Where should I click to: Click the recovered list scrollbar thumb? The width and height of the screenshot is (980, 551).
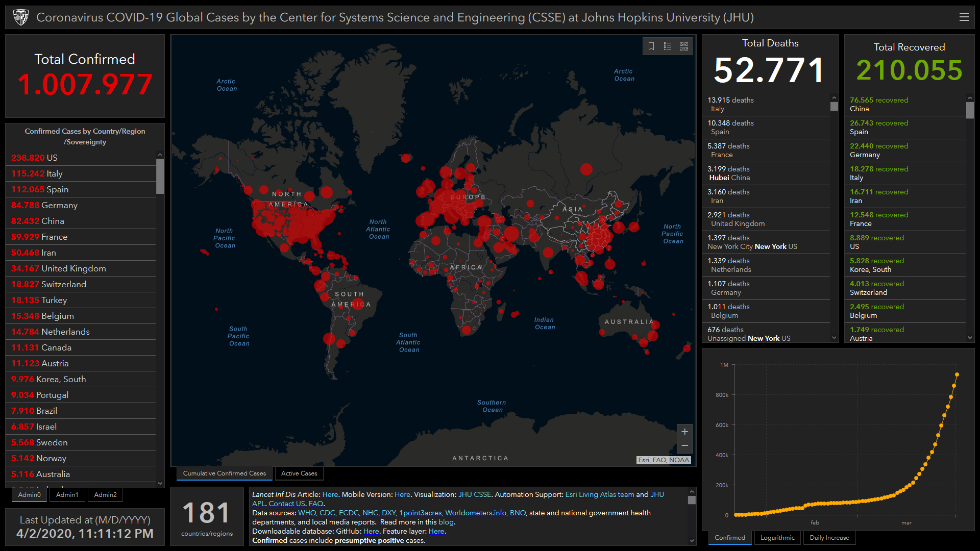tap(970, 110)
